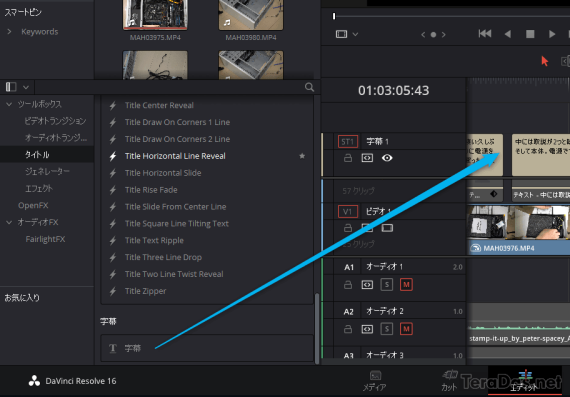570x397 pixels.
Task: Lock the オーディオ 1 track
Action: click(x=348, y=285)
